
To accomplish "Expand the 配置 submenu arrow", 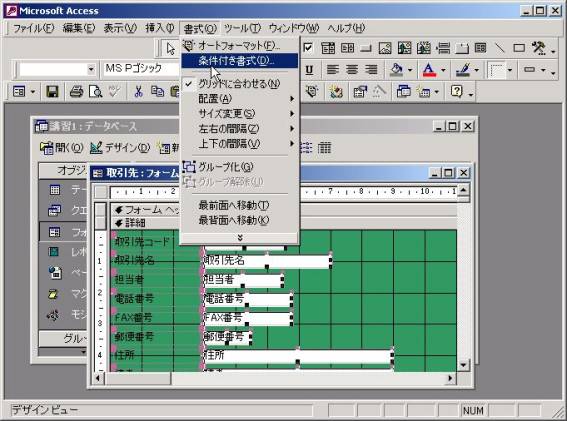I will pos(292,99).
